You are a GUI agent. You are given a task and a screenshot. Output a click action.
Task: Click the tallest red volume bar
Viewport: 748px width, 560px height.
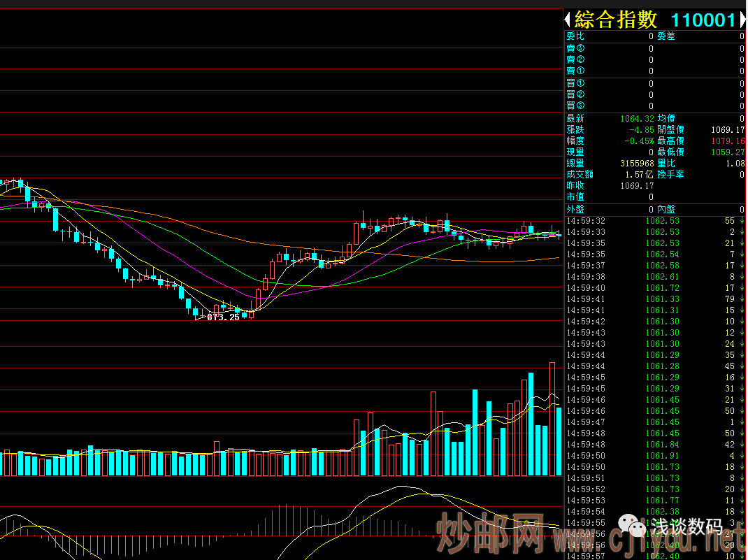coord(552,418)
